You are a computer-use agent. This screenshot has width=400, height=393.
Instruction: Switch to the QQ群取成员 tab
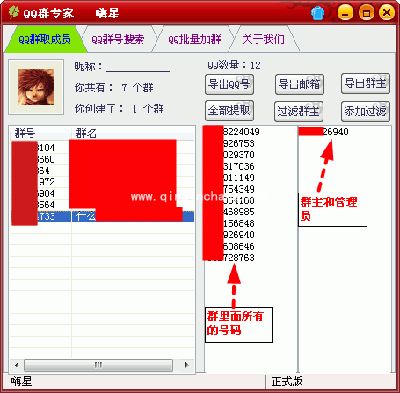pyautogui.click(x=44, y=39)
